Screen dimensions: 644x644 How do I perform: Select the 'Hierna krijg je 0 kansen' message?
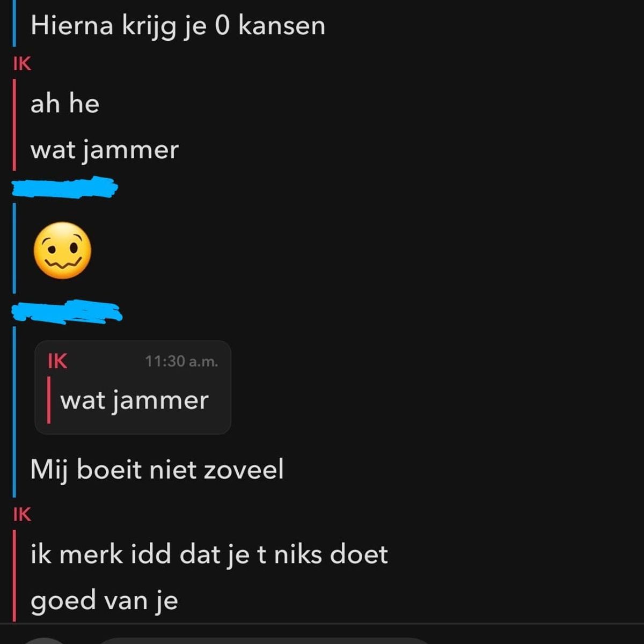point(178,25)
